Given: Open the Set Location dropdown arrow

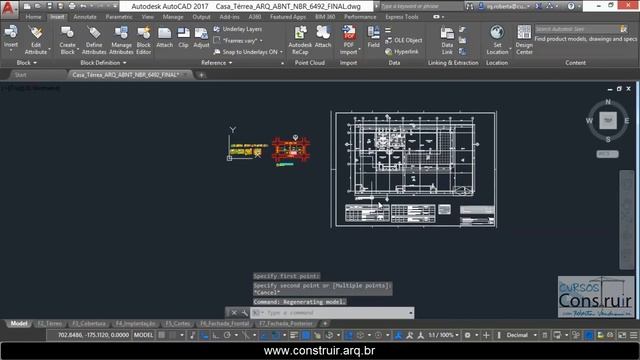Looking at the screenshot, I should tap(510, 49).
